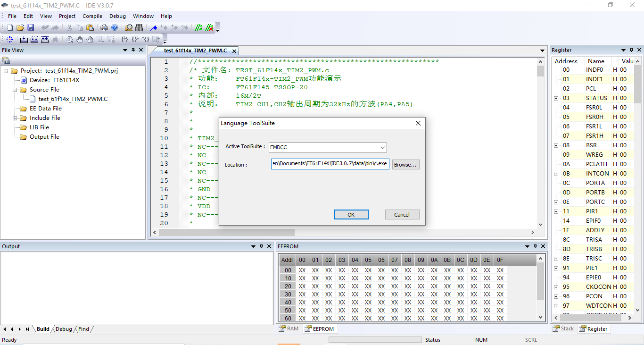Click the open folder toolbar icon
Screen dimensions: 644x345
pyautogui.click(x=20, y=28)
